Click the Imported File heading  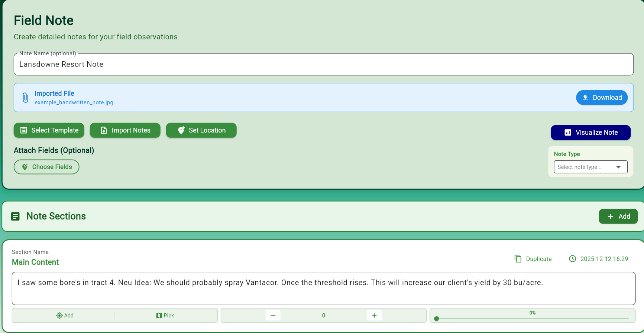click(x=54, y=94)
